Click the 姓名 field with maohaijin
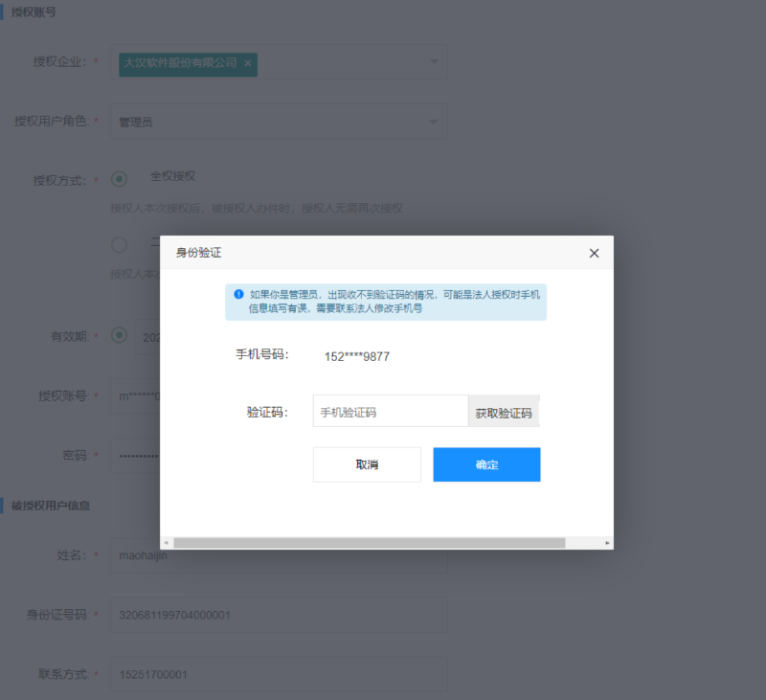Viewport: 766px width, 700px height. click(x=278, y=555)
